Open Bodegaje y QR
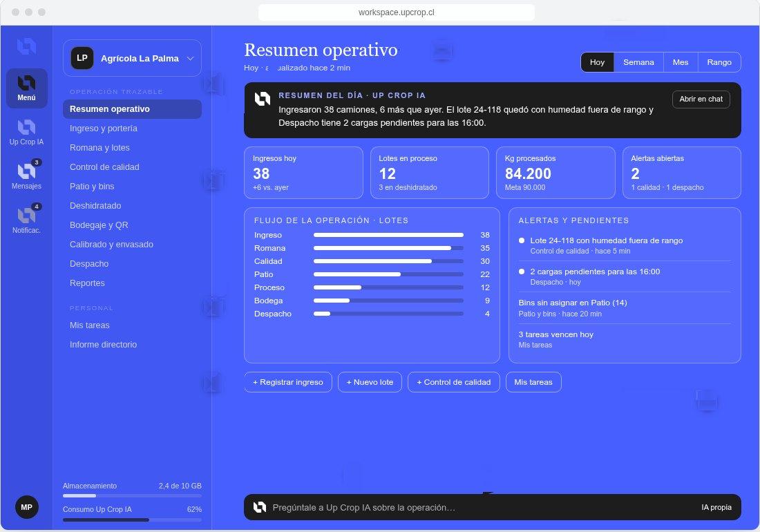Screen dimensions: 760x532 133,225
